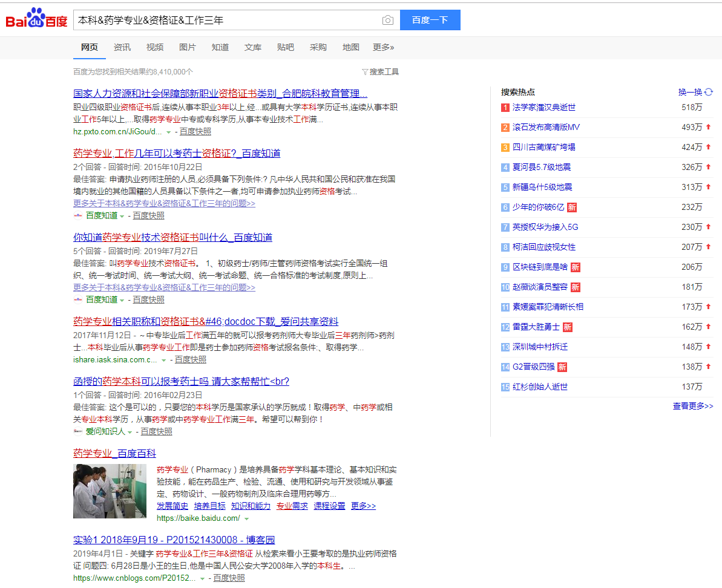Open hot search 英授权华为接入5G
This screenshot has height=588, width=722.
pos(545,227)
